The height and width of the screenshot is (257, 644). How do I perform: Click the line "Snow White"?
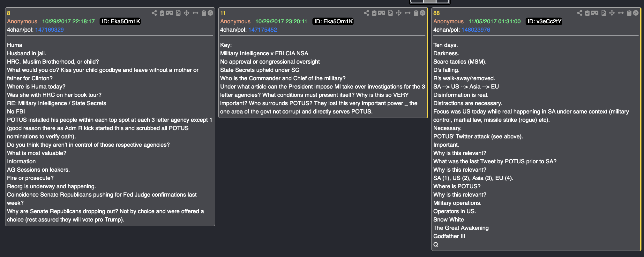pyautogui.click(x=449, y=220)
